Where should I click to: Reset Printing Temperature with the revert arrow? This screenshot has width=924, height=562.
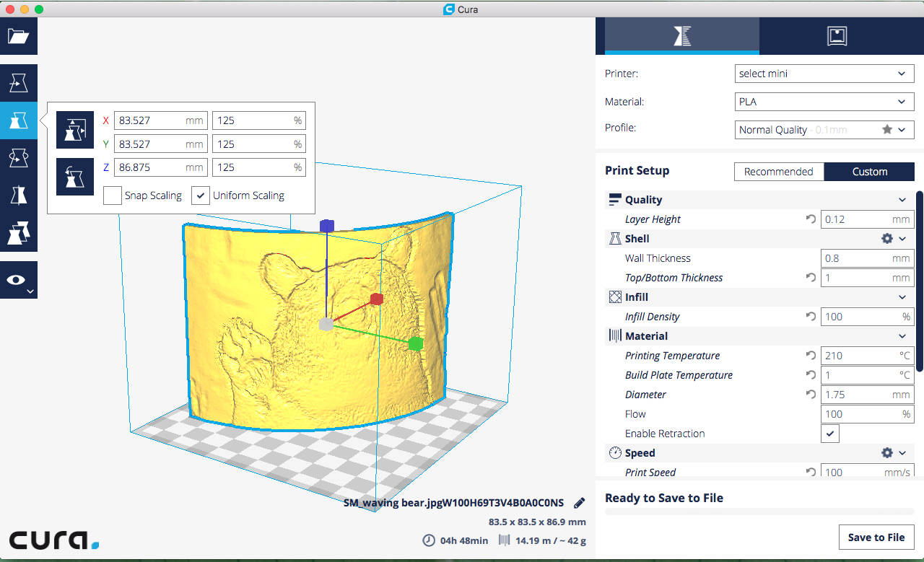point(811,356)
